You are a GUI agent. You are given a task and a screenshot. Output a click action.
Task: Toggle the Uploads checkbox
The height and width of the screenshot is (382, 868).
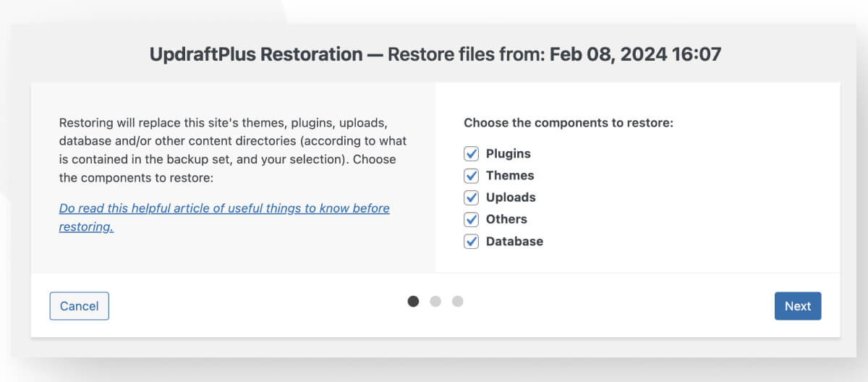coord(472,198)
